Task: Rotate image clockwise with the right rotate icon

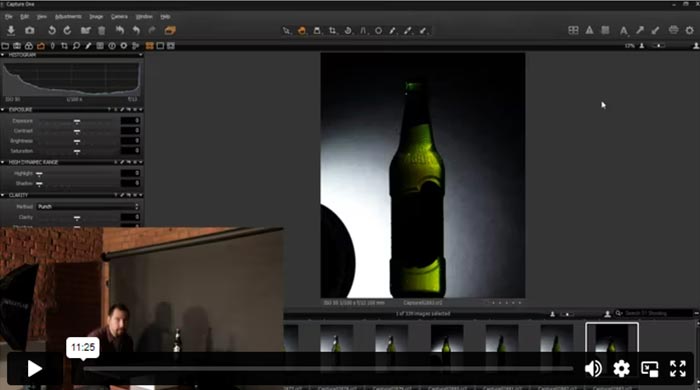Action: click(x=67, y=30)
